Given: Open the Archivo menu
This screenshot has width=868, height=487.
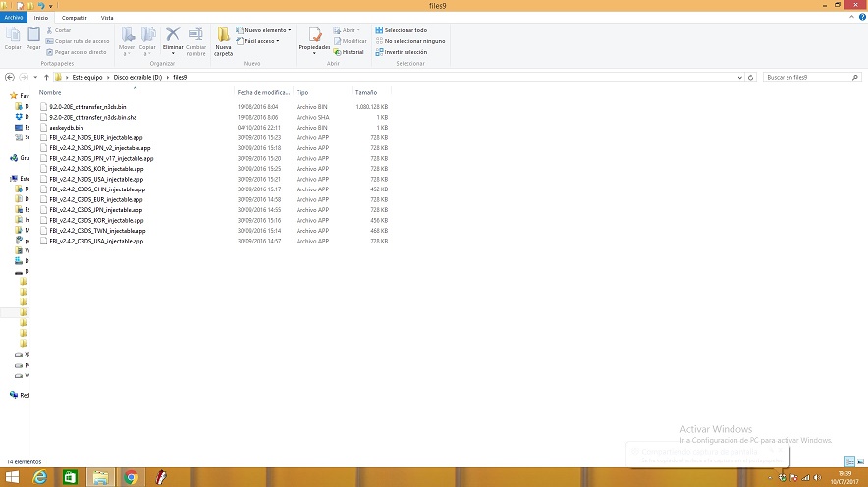Looking at the screenshot, I should pyautogui.click(x=14, y=18).
